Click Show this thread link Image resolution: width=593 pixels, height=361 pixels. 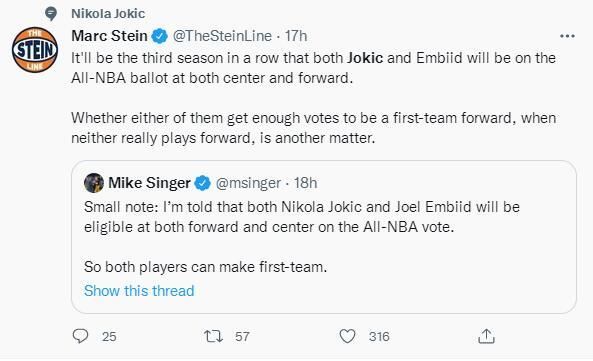139,291
